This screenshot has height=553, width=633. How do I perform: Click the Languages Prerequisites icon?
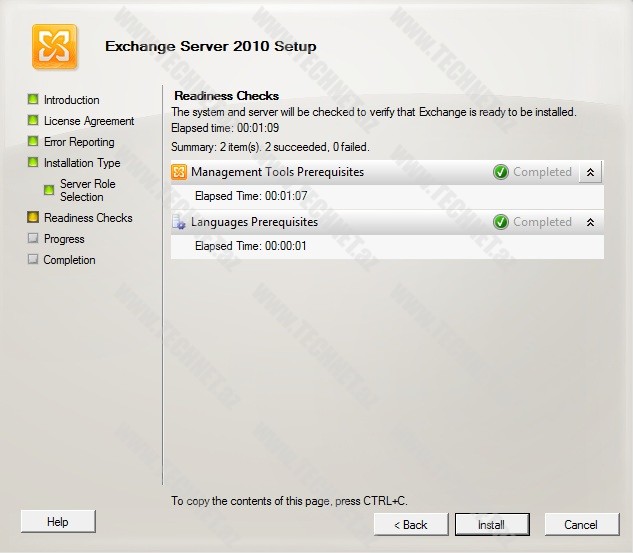(180, 222)
